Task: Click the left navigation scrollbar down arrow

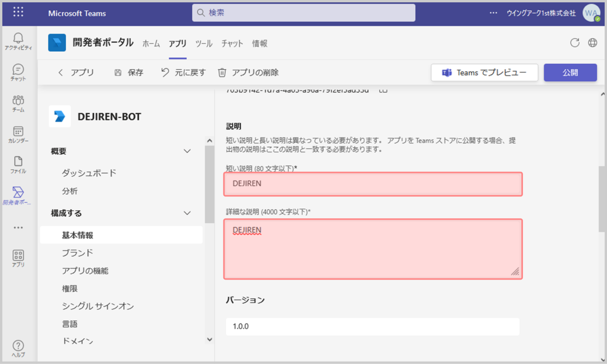Action: (x=210, y=339)
